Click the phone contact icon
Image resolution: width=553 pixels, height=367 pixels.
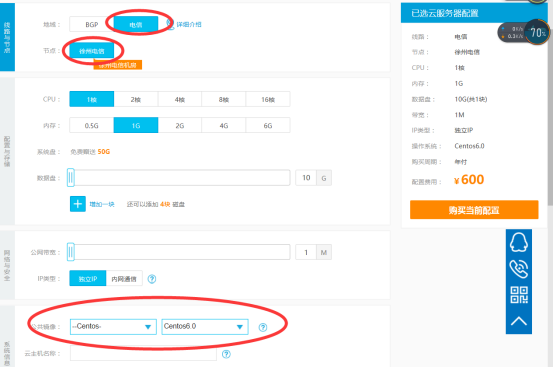(x=519, y=269)
